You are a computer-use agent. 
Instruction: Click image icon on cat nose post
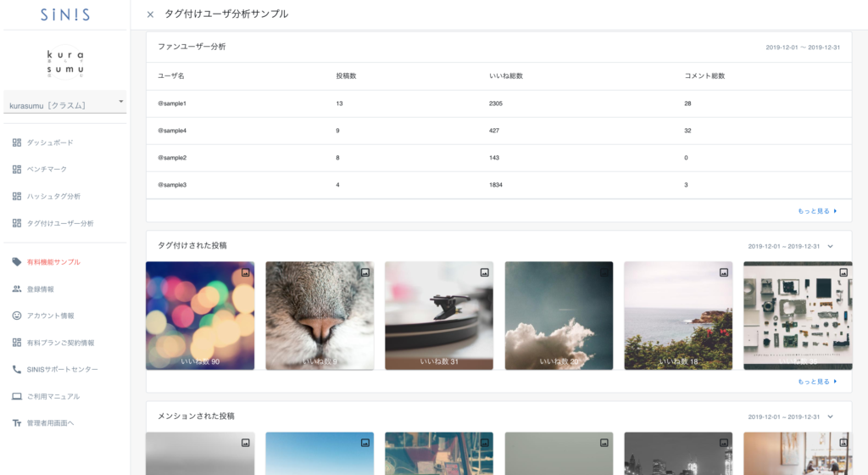point(364,272)
